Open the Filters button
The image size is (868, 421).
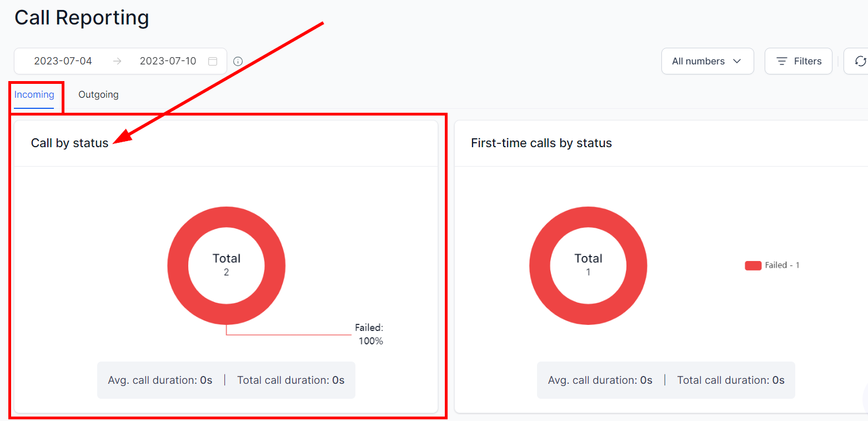(798, 61)
